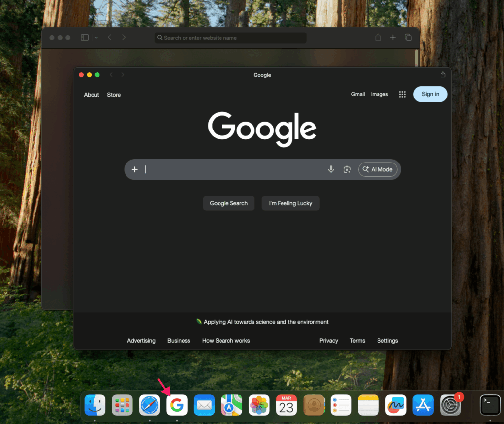Toggle the sidebar in Safari window
This screenshot has width=504, height=424.
85,37
